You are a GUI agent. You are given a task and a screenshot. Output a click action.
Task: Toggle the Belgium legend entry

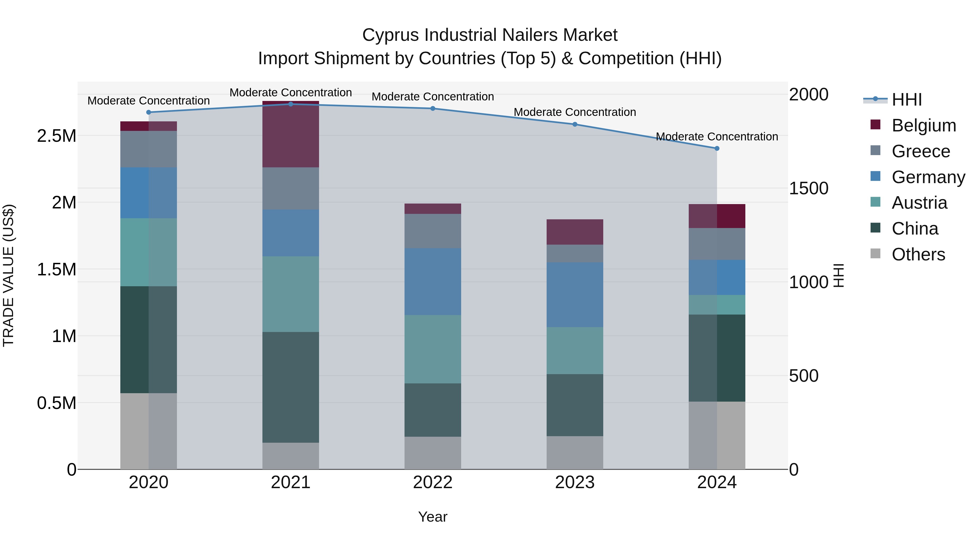(x=913, y=125)
